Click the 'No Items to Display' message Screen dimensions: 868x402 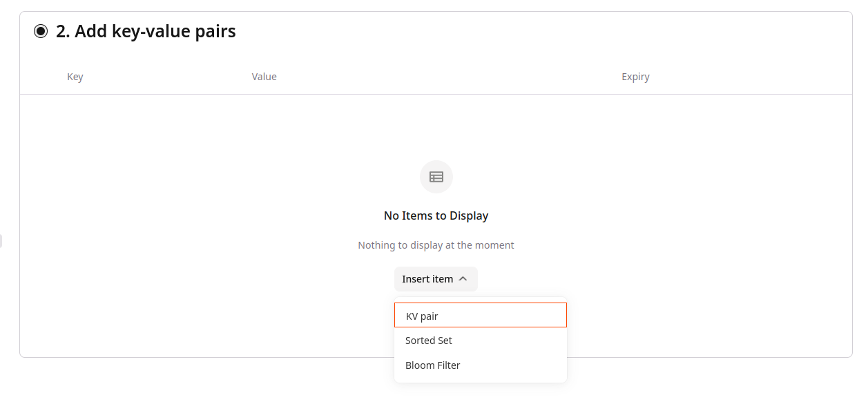(x=436, y=216)
